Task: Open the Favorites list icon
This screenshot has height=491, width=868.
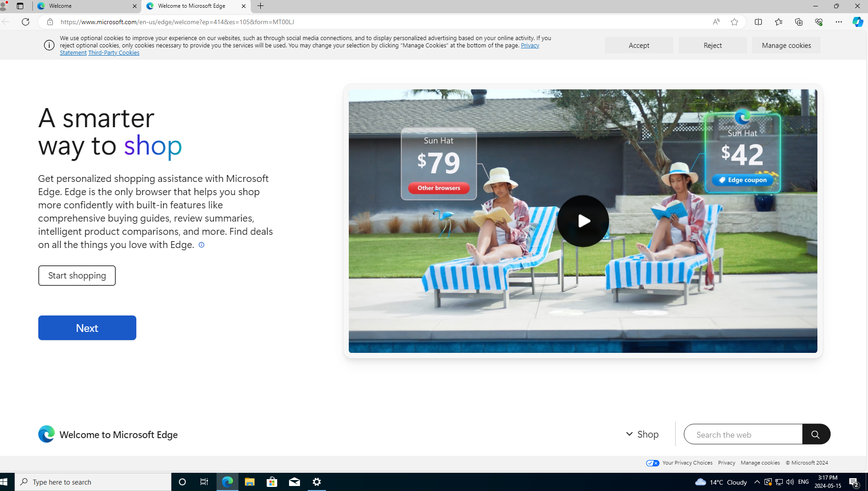Action: [x=778, y=22]
